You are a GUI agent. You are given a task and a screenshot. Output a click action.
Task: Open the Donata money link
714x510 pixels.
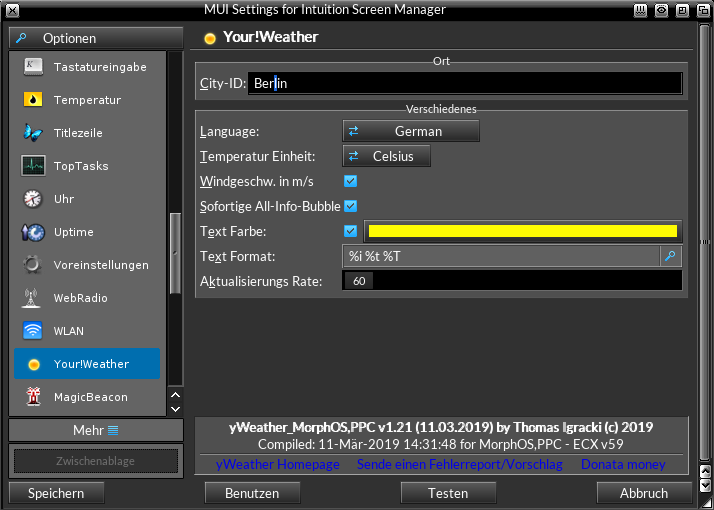coord(623,464)
